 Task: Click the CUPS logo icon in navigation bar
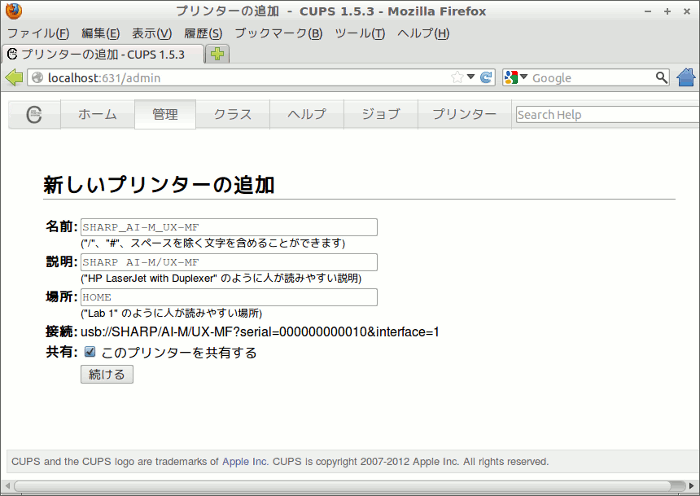coord(35,115)
